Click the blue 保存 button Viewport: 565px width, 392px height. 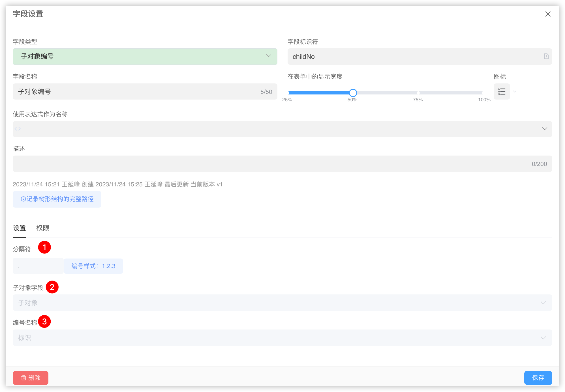[538, 378]
